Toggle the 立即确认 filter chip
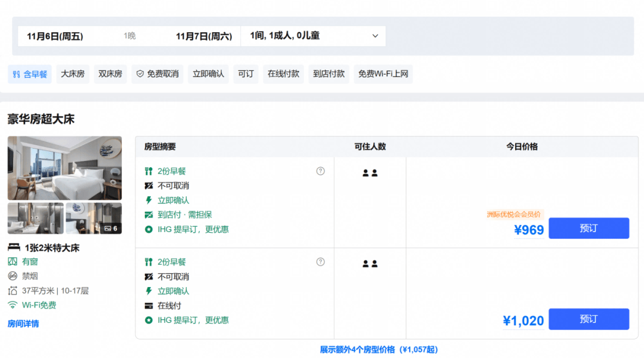The image size is (644, 358). point(208,74)
